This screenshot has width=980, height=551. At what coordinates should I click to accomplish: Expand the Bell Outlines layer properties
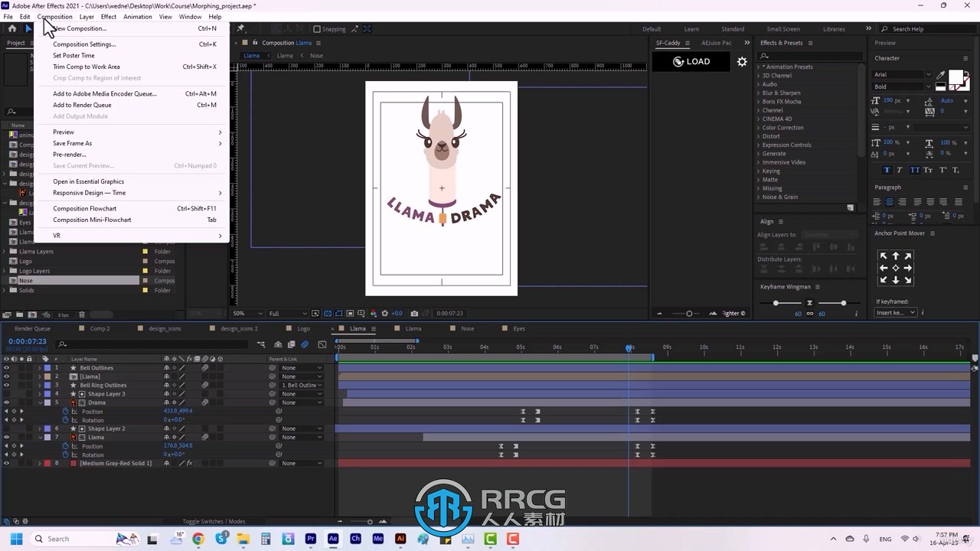40,368
